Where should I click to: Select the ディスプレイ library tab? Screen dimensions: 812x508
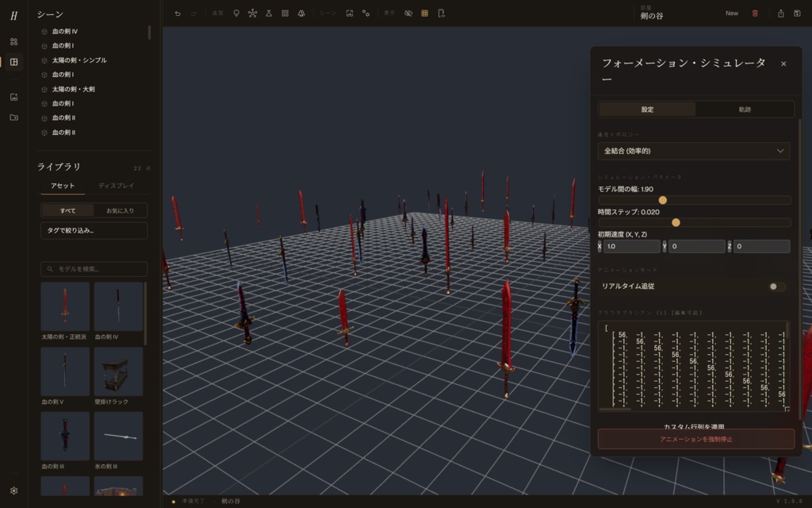click(x=116, y=186)
